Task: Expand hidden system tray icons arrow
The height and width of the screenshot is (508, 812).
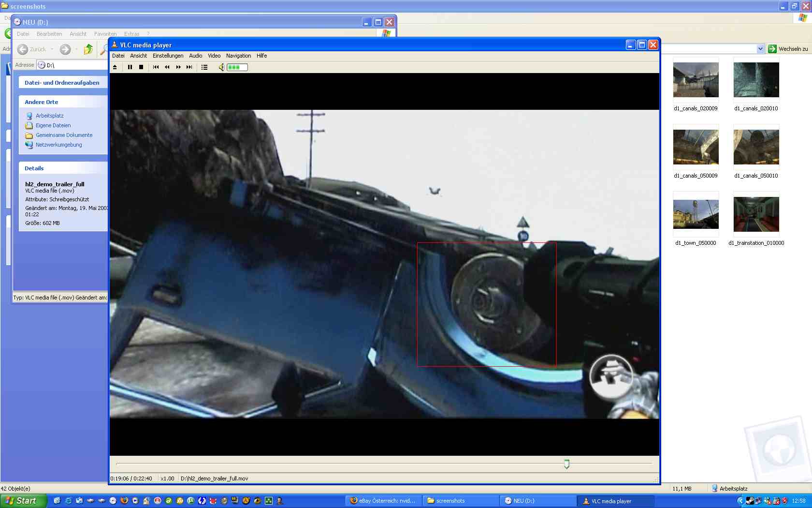Action: coord(740,501)
